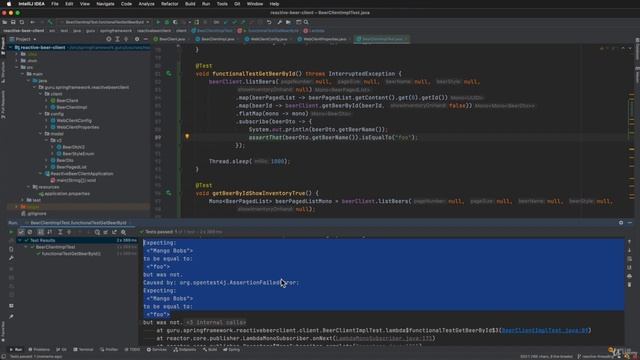Collapse the model package node

point(41,133)
